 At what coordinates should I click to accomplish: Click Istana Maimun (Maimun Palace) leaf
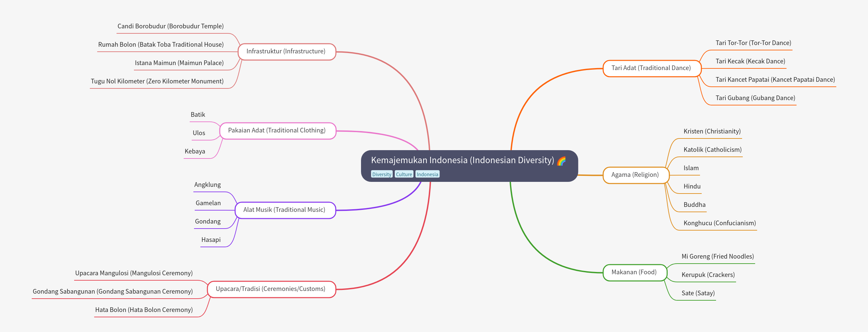(179, 63)
